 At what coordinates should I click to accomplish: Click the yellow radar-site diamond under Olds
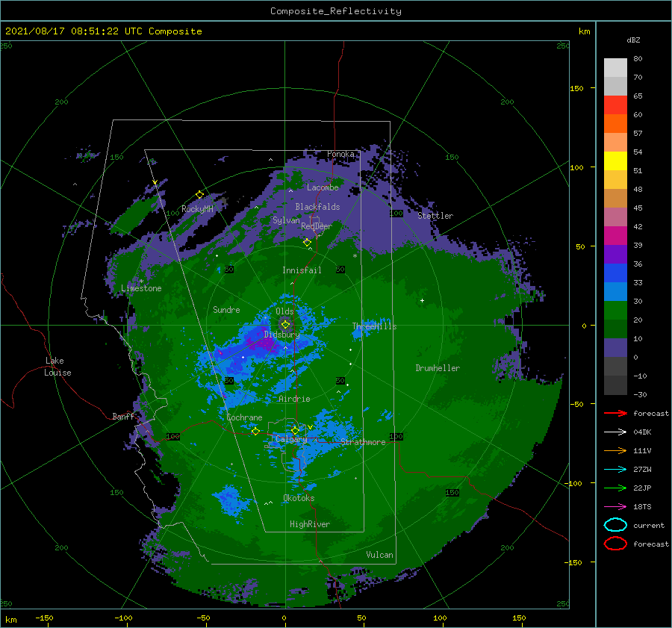[285, 325]
